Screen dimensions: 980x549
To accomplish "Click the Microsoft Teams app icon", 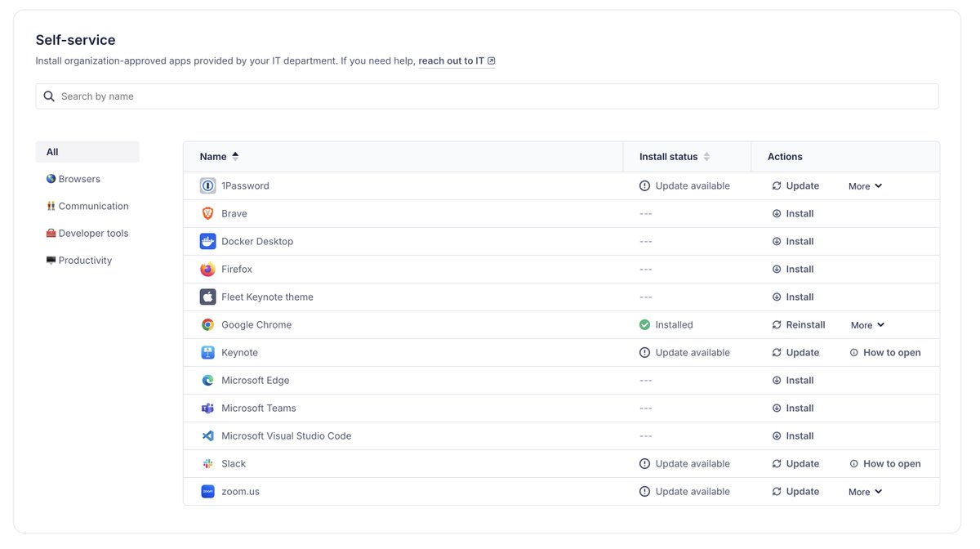I will [207, 408].
